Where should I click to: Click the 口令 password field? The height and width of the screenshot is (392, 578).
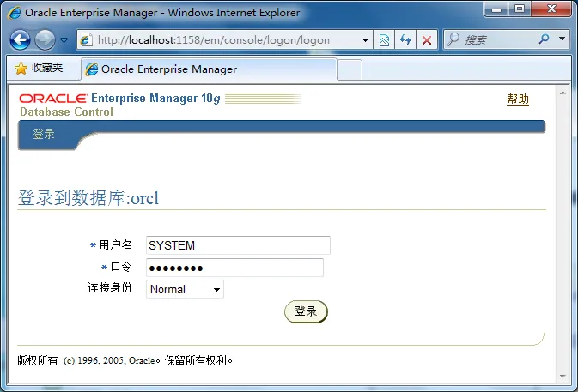click(x=234, y=268)
